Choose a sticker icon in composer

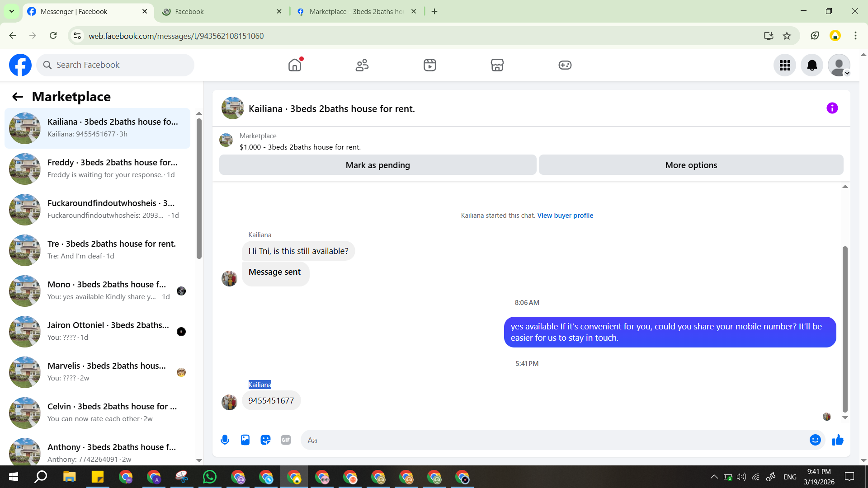tap(265, 440)
